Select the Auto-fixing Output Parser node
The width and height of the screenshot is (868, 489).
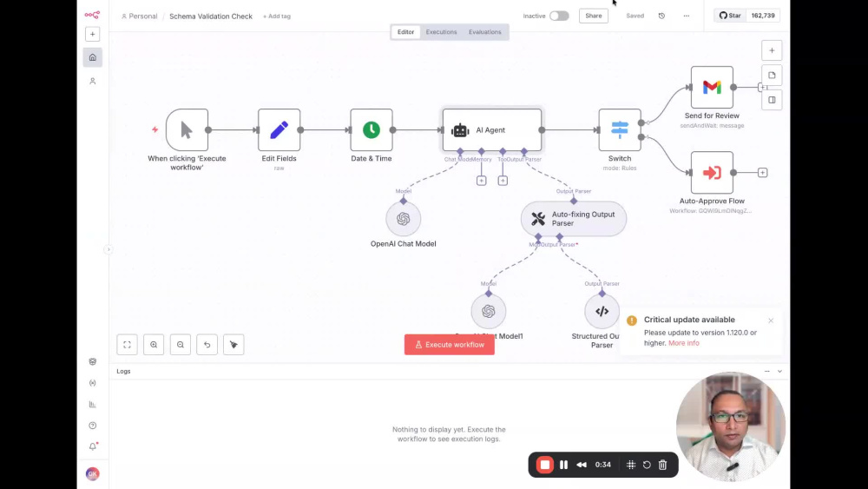click(x=574, y=219)
